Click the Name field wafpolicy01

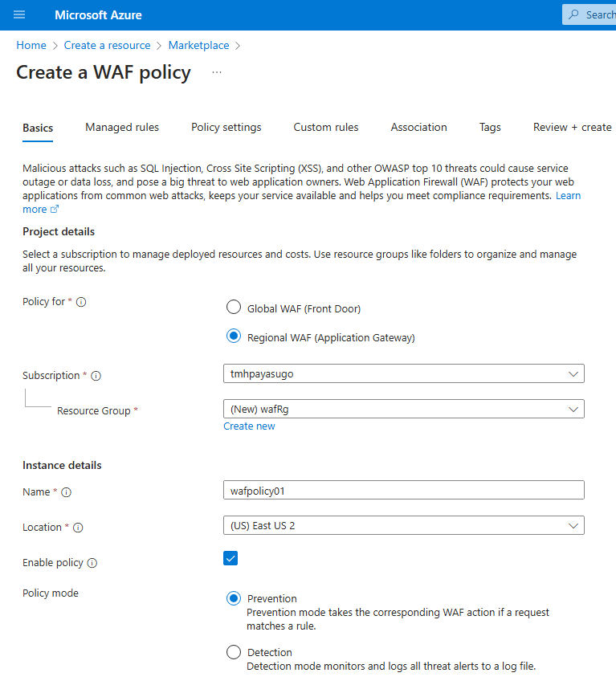tap(404, 490)
